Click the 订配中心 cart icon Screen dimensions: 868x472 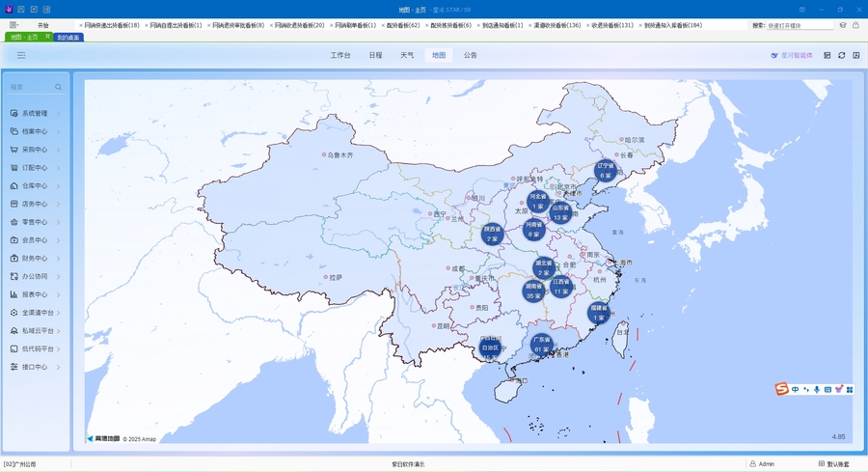pyautogui.click(x=14, y=167)
